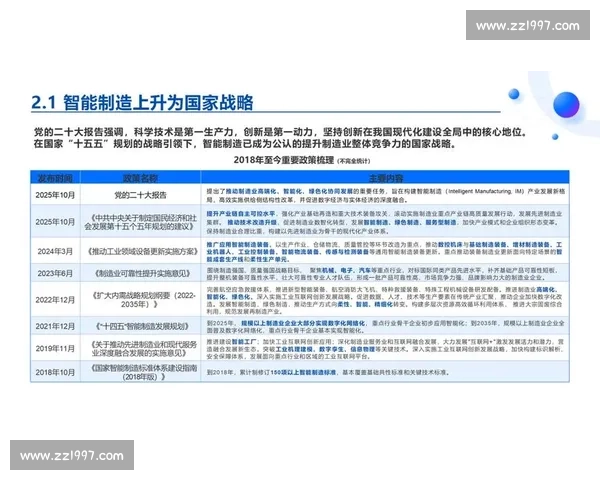Click the intro sentence starting '在国家"十五五"规划'

click(245, 144)
